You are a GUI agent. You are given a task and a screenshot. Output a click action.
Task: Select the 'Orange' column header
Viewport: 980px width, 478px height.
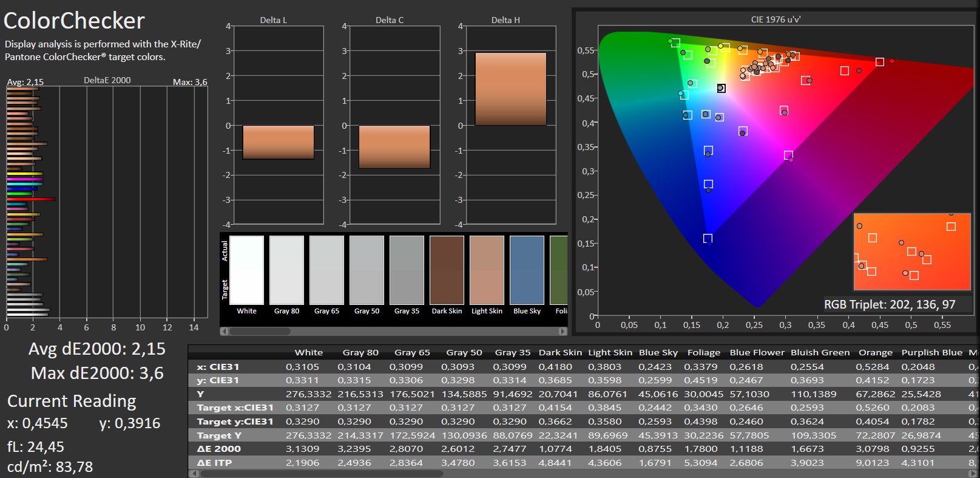pos(876,352)
